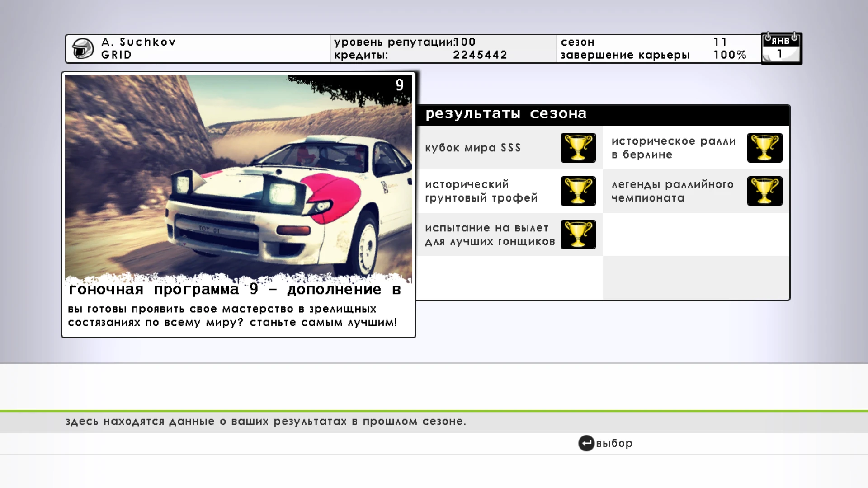The image size is (868, 488).
Task: Click the уровень репутации 100 link
Action: [402, 42]
